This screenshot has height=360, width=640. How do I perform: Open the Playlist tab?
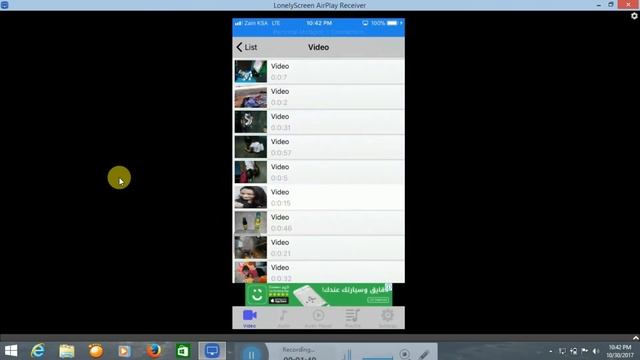[x=353, y=318]
